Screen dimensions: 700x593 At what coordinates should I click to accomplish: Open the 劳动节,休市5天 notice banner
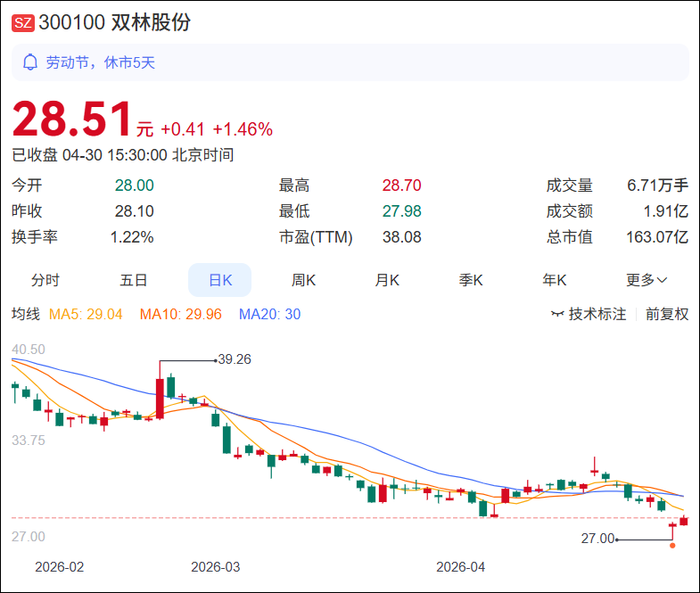point(350,62)
